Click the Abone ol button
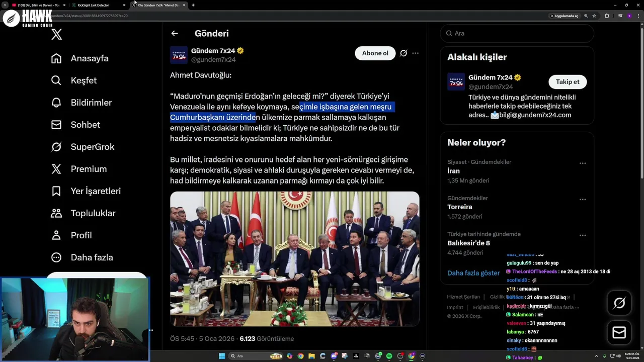This screenshot has height=362, width=644. coord(375,53)
